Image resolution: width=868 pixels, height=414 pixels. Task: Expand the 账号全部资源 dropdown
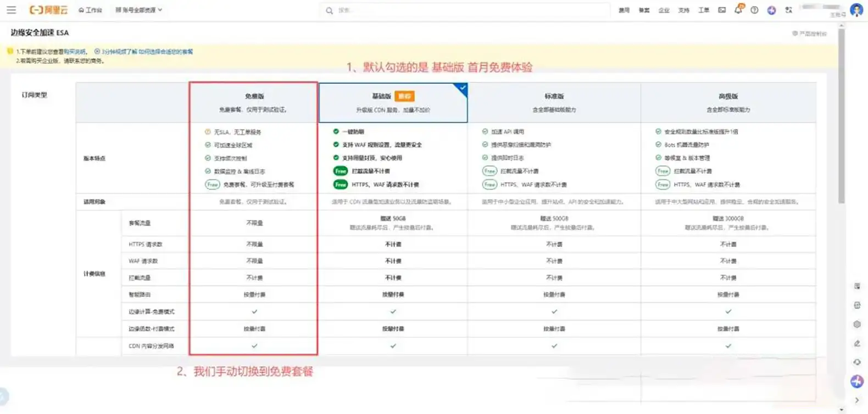coord(139,10)
